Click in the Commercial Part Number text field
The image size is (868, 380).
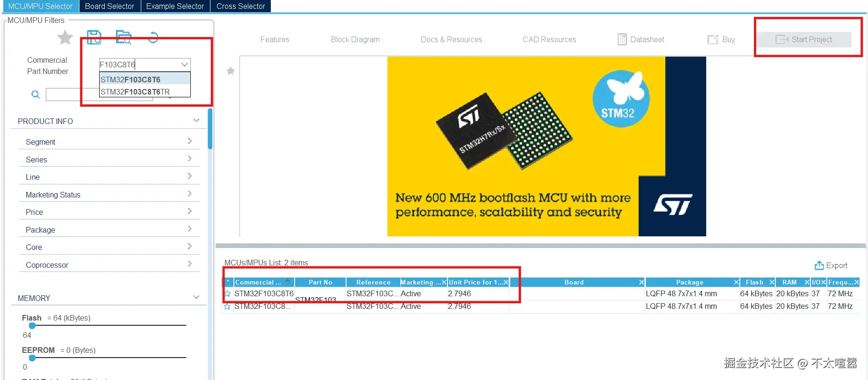point(139,65)
